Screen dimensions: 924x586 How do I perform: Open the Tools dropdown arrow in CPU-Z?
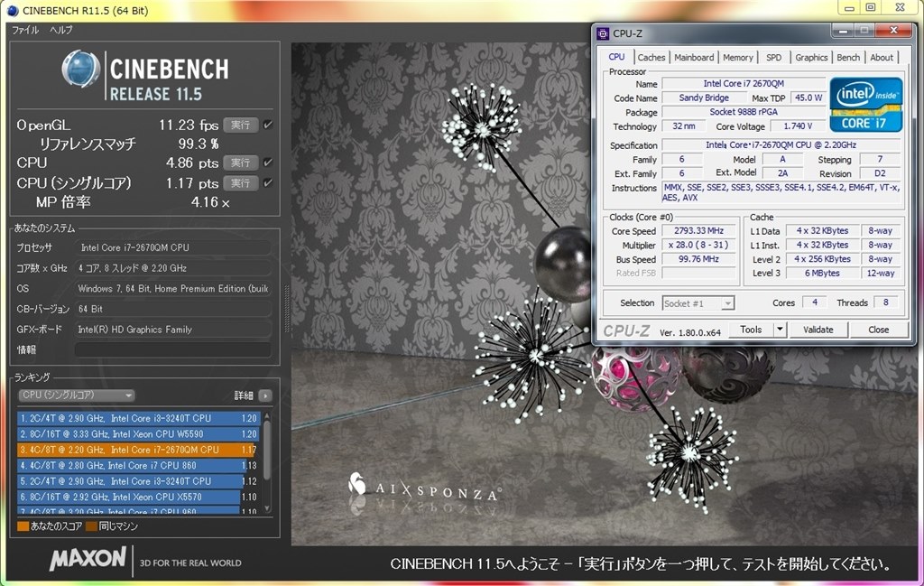coord(780,330)
